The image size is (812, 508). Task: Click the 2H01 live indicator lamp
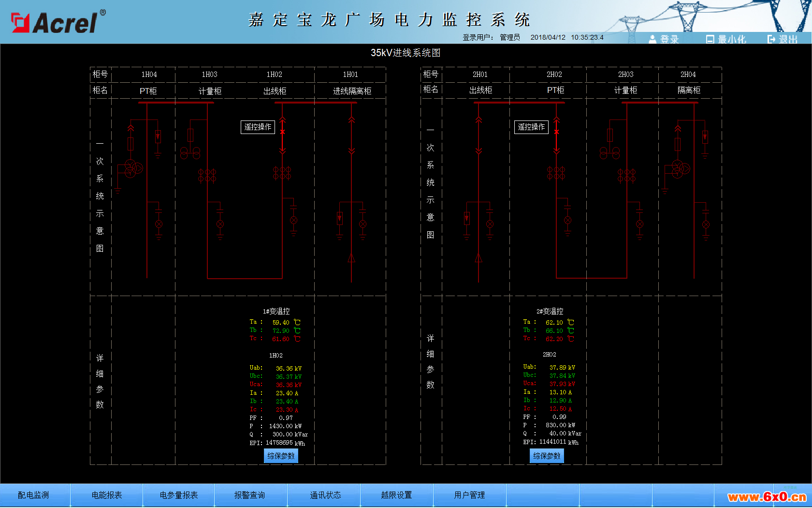click(x=490, y=224)
